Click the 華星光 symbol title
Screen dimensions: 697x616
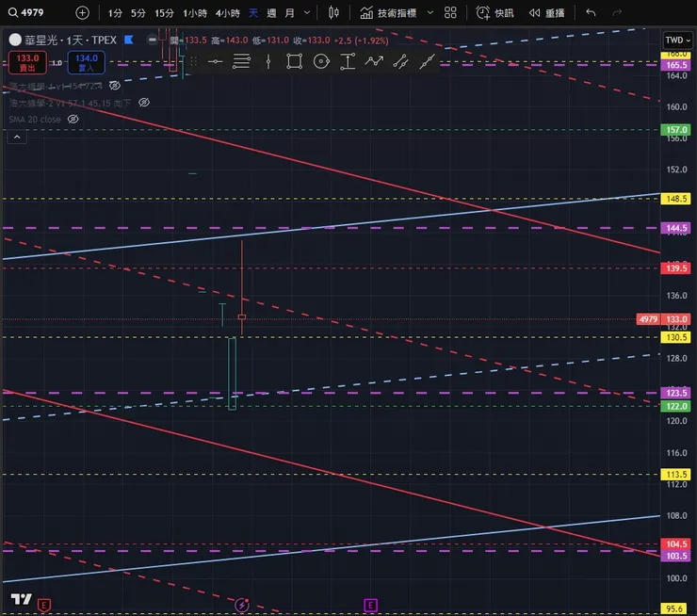click(x=71, y=41)
